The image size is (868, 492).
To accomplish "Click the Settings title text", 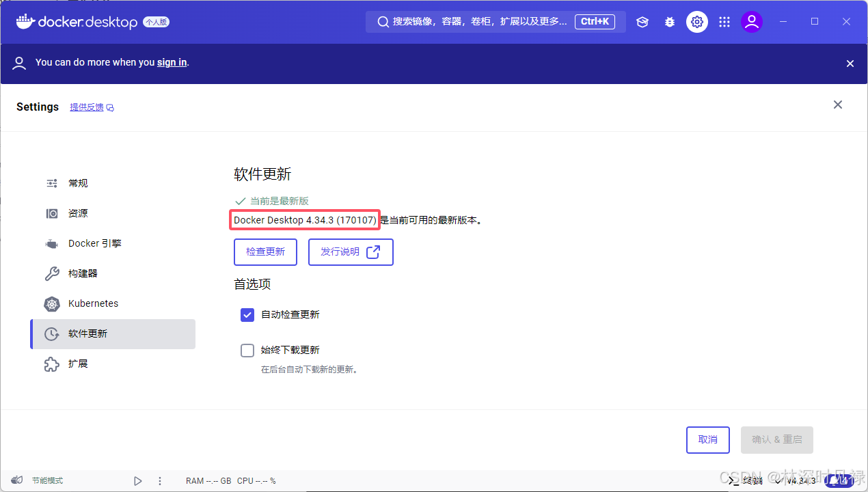I will [x=38, y=107].
